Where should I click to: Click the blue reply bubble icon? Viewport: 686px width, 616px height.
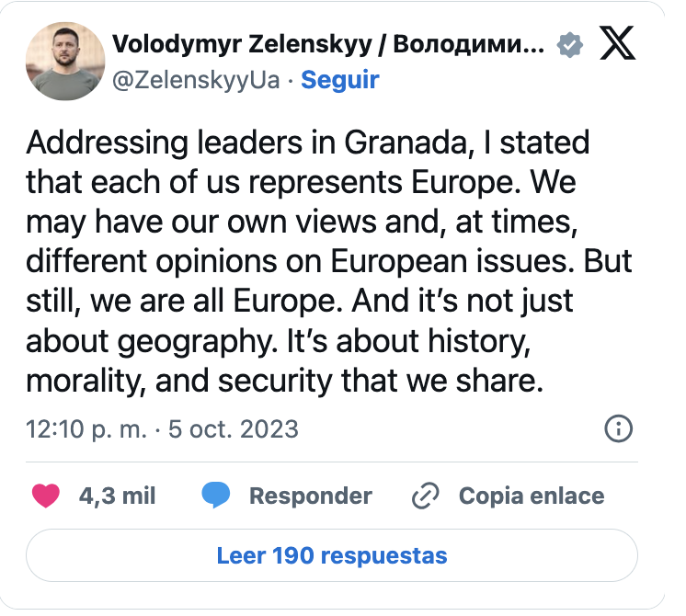coord(216,496)
